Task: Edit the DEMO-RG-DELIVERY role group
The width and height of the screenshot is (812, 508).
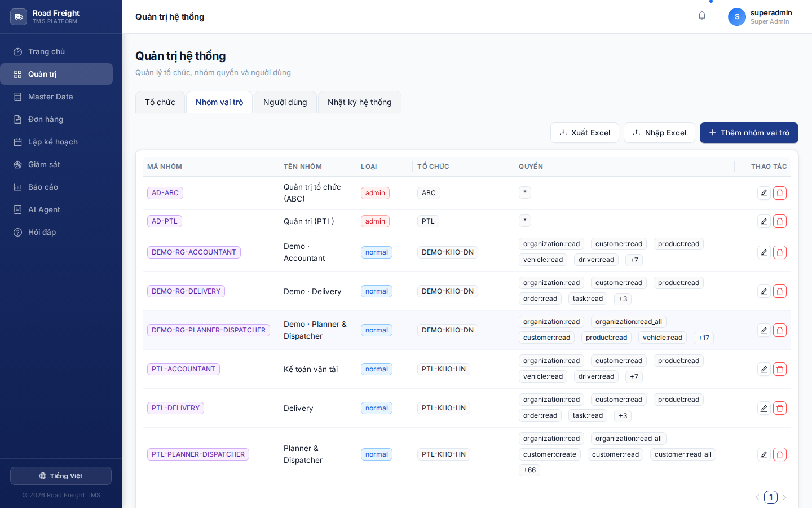Action: [764, 291]
